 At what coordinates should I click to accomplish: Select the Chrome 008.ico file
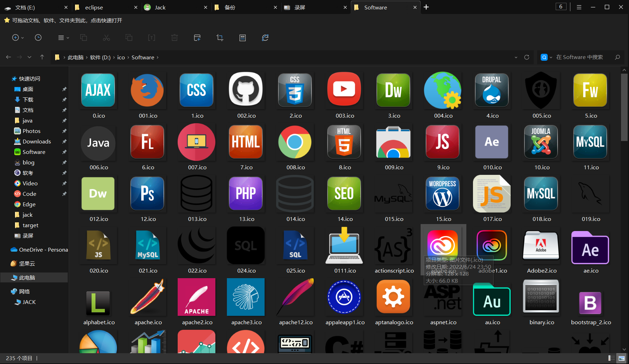click(295, 147)
